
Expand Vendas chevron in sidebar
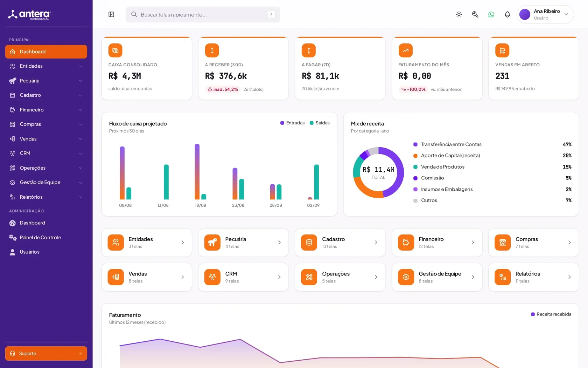(80, 139)
